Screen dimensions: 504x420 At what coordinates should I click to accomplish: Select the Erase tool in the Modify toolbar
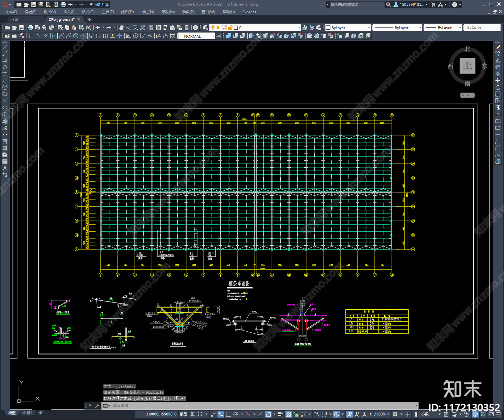point(498,47)
